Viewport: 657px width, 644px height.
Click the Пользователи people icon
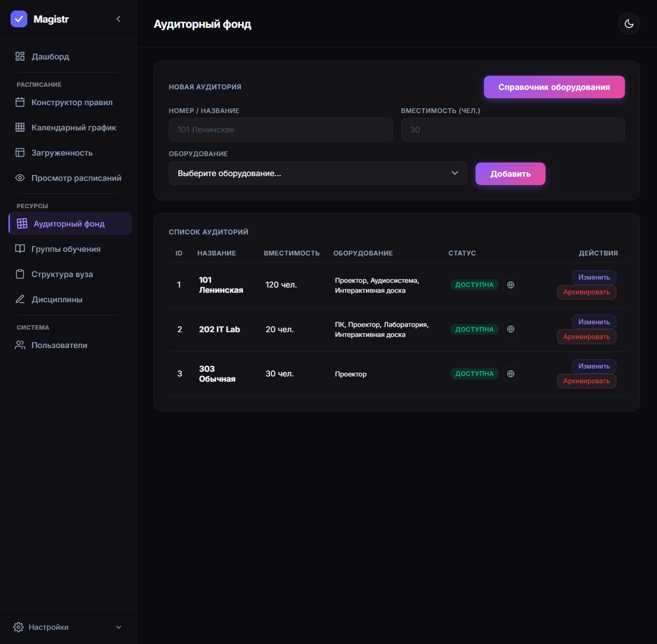pos(20,345)
